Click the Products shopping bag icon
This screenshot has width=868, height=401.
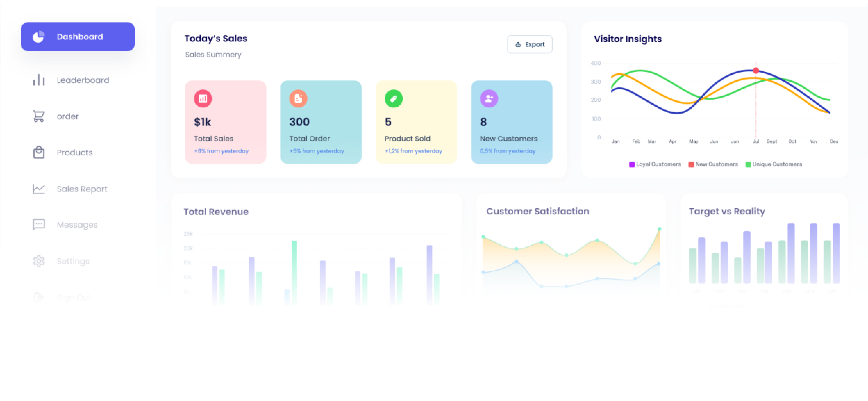[x=39, y=153]
